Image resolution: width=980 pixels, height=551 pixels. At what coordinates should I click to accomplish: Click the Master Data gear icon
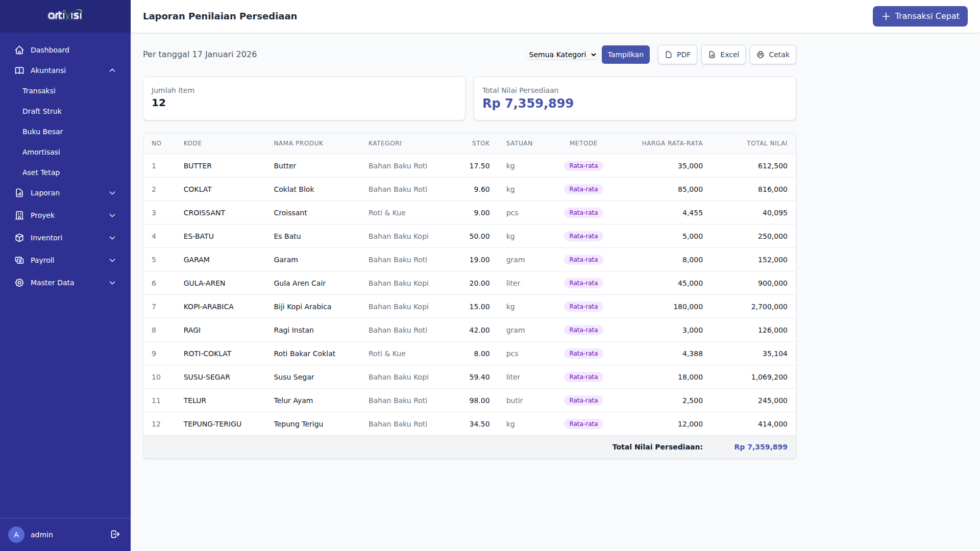(19, 283)
